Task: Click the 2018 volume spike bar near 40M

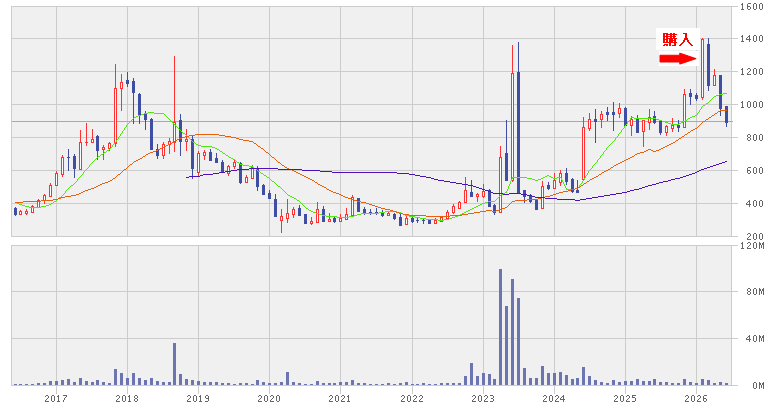Action: point(174,364)
